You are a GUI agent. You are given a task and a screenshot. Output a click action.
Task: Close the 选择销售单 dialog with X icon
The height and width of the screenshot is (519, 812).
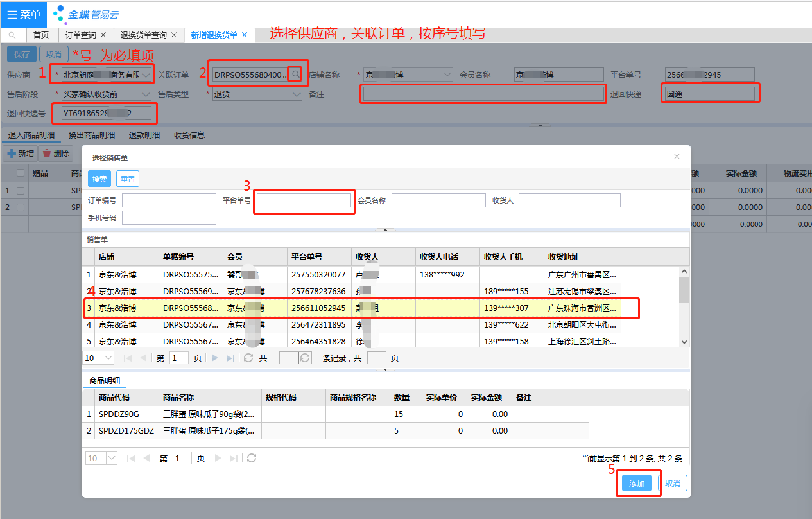tap(676, 157)
